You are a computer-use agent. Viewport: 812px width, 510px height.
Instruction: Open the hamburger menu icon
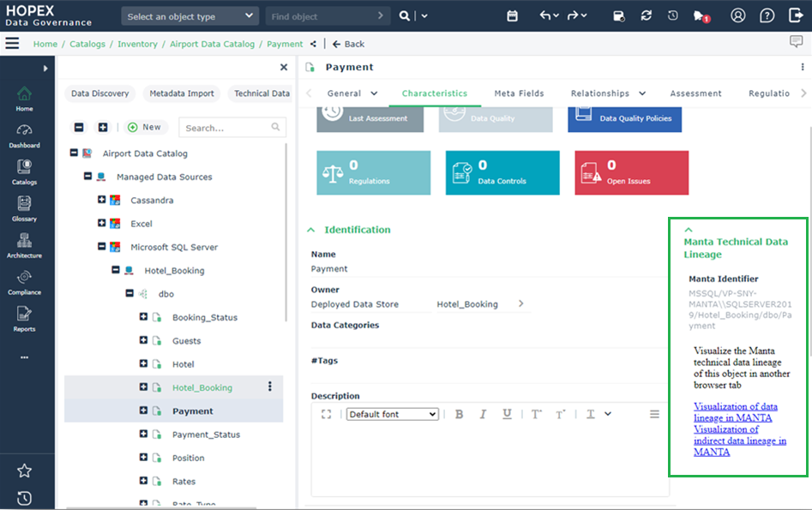[x=12, y=44]
